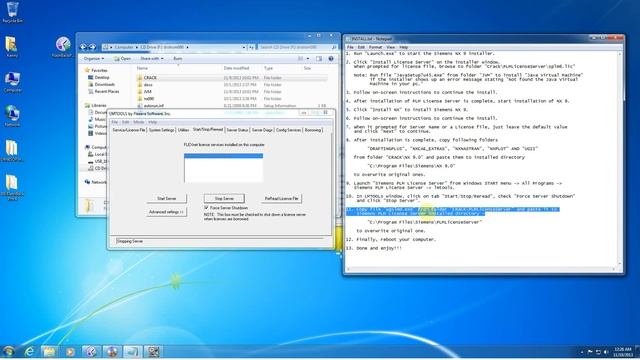Switch to Server Diags tab
Screen dimensions: 640x360
tap(262, 130)
